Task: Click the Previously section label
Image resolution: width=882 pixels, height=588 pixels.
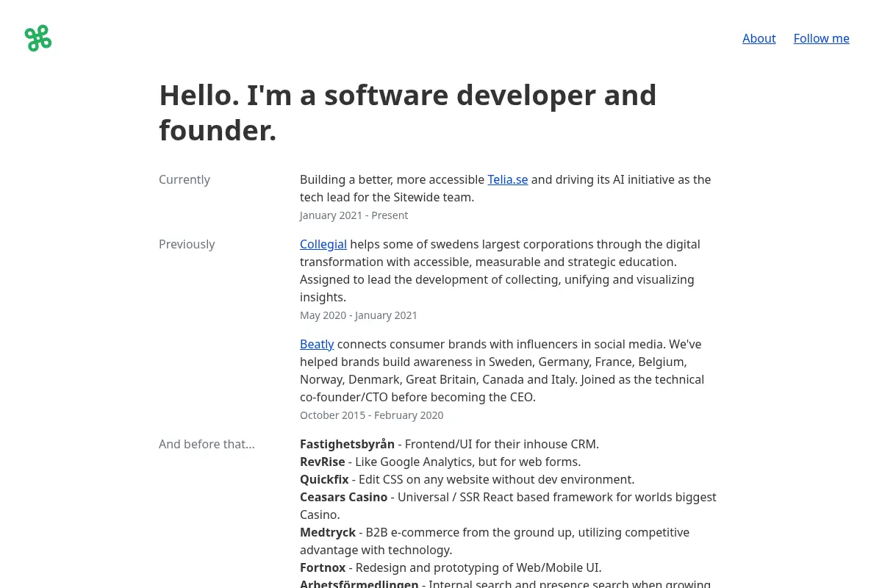Action: click(187, 244)
